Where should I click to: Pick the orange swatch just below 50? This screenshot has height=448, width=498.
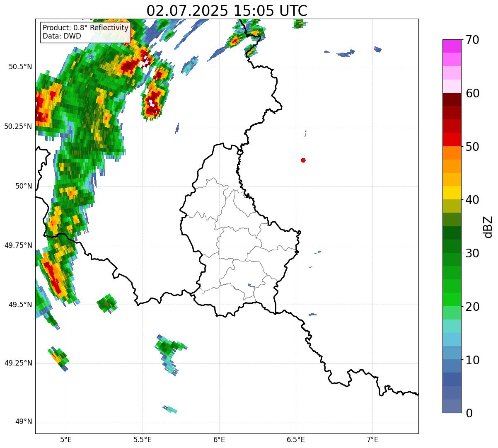pos(452,153)
